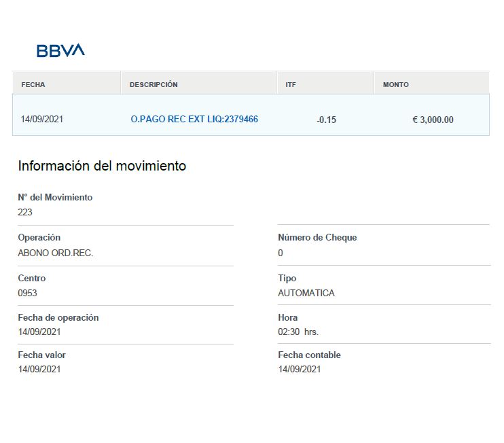
Task: Click the BBVA logo
Action: (x=60, y=50)
